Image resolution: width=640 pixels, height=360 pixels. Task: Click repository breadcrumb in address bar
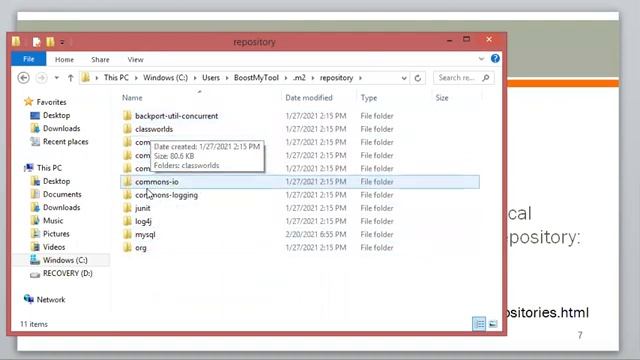(336, 78)
